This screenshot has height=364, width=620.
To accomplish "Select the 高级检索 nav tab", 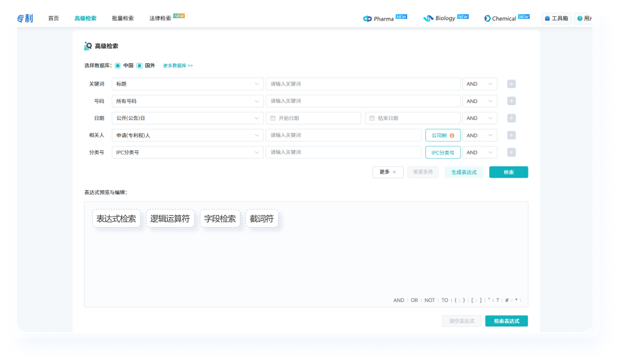I will 85,18.
